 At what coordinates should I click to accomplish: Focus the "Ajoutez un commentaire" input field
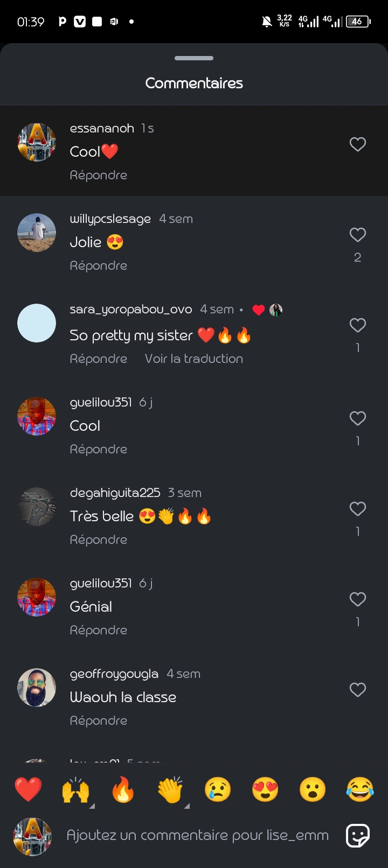197,835
